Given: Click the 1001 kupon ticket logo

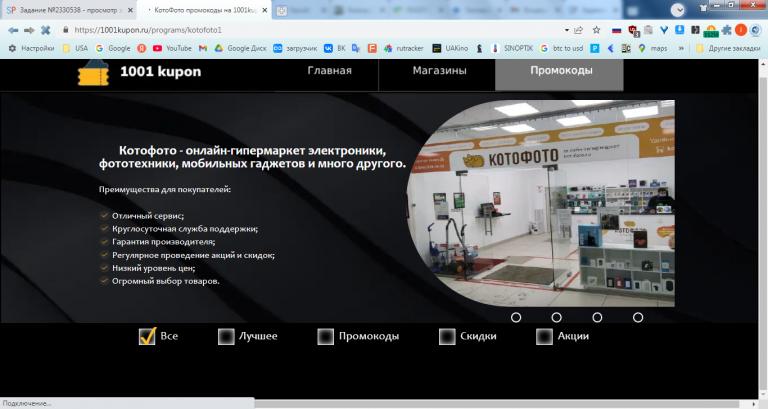Looking at the screenshot, I should (93, 73).
